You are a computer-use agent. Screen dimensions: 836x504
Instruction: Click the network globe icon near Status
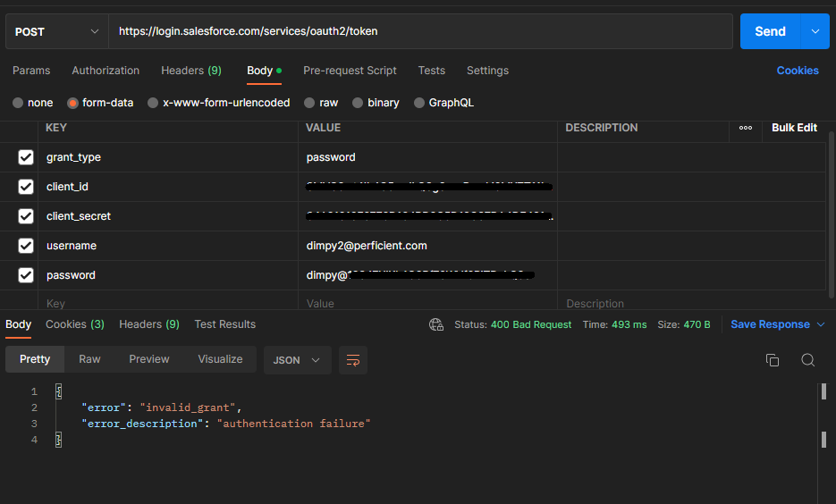tap(436, 324)
